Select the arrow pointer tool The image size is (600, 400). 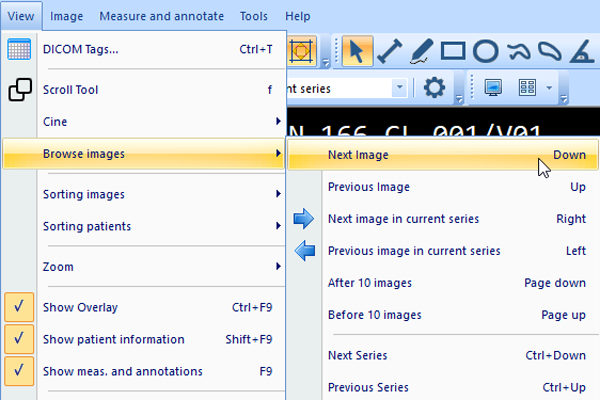tap(355, 51)
